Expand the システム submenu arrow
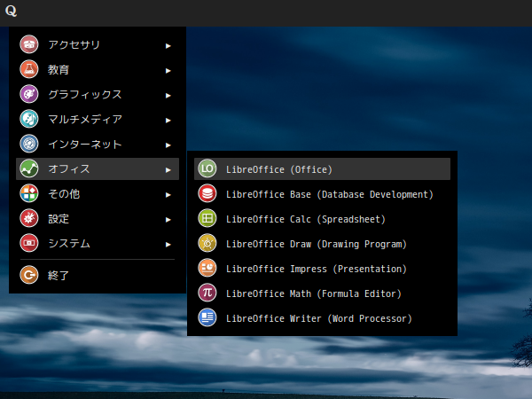 pos(168,245)
